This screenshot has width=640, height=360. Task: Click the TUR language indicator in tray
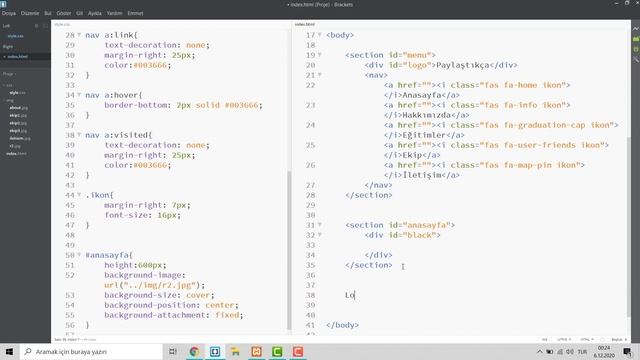(582, 351)
